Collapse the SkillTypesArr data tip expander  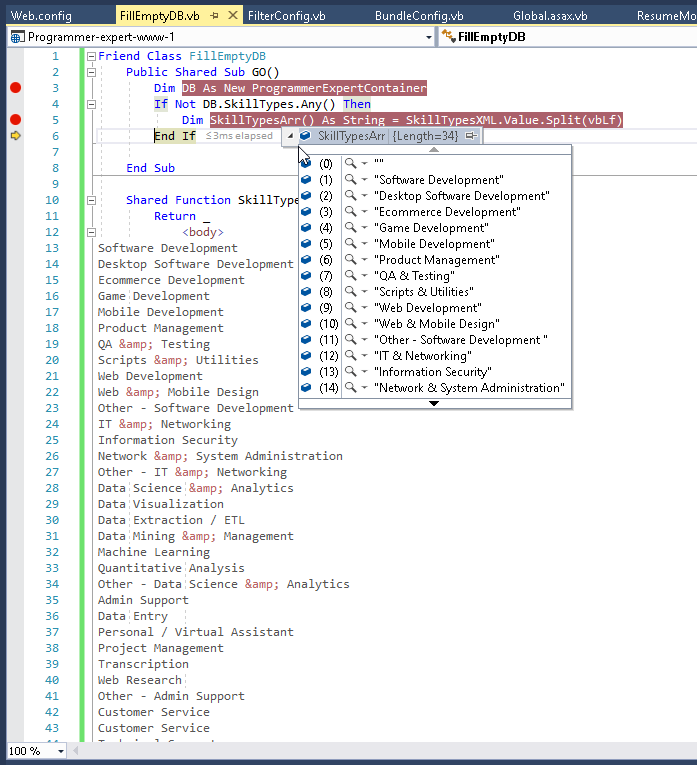pyautogui.click(x=290, y=136)
